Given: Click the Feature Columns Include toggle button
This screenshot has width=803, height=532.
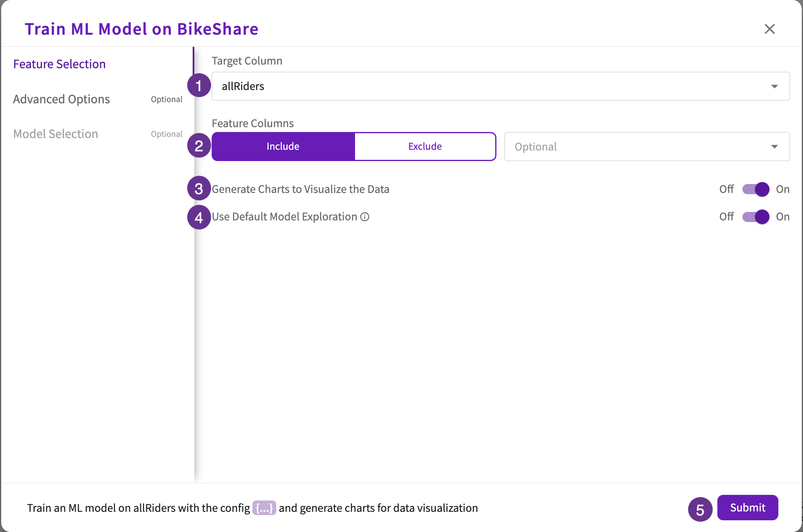Looking at the screenshot, I should click(283, 146).
